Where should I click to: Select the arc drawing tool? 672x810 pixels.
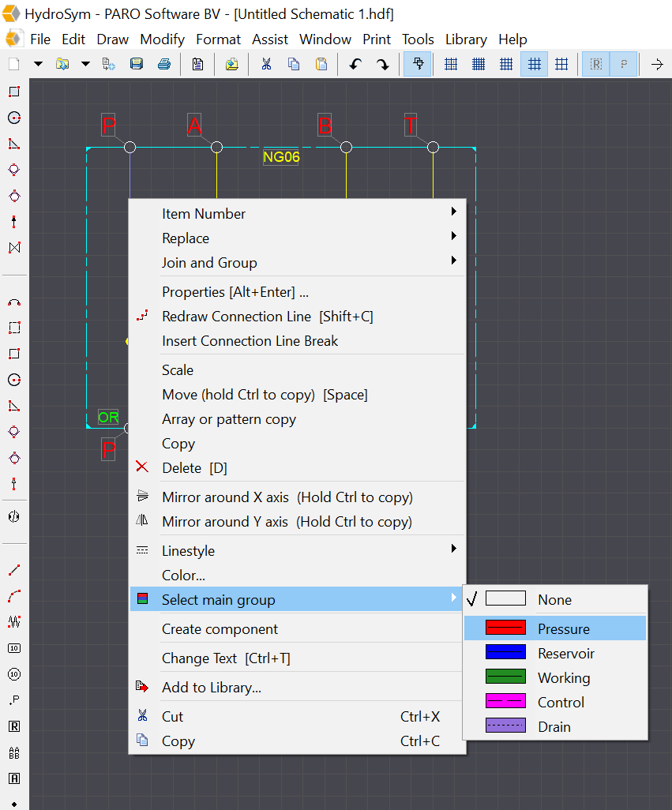14,302
